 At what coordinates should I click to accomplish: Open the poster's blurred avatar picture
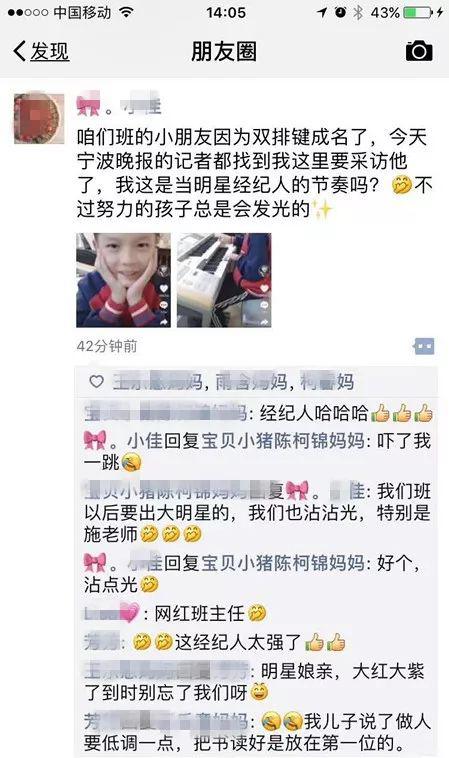click(x=39, y=118)
